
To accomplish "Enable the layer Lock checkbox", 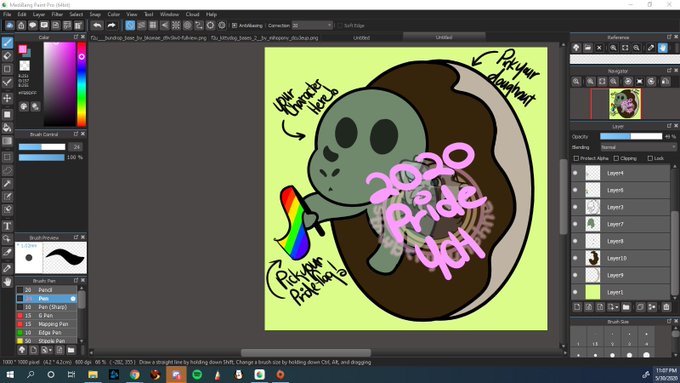I will [650, 158].
